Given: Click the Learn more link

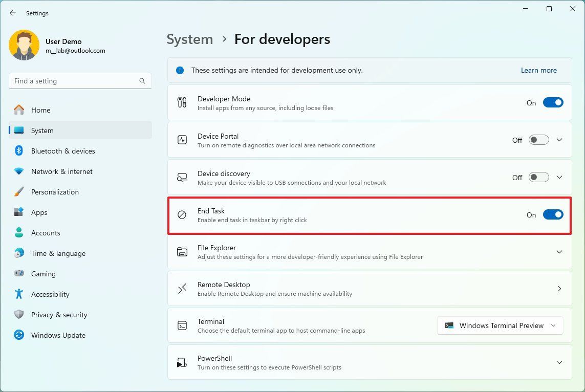Looking at the screenshot, I should 538,70.
